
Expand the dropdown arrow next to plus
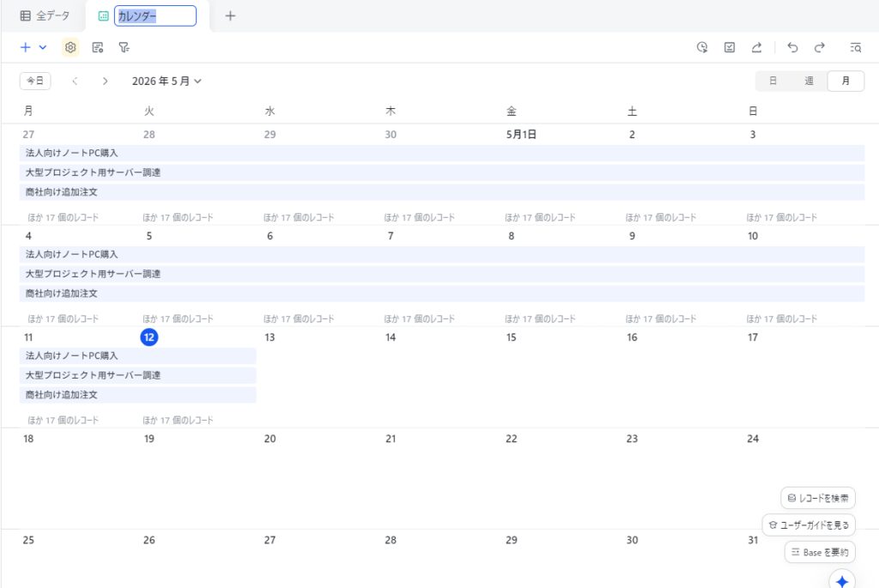click(x=43, y=48)
